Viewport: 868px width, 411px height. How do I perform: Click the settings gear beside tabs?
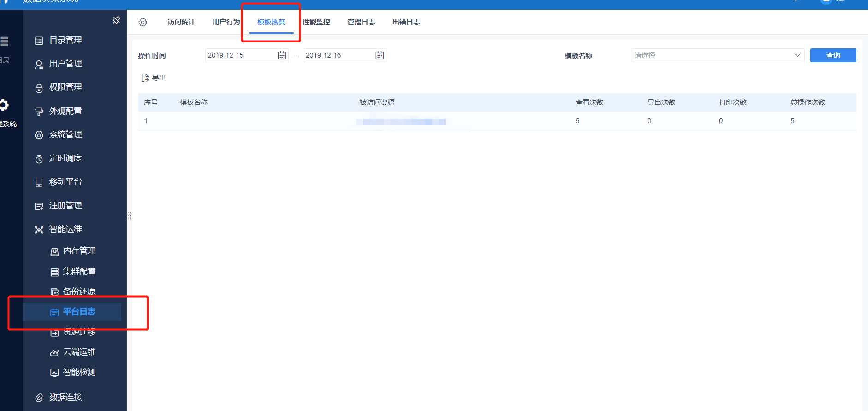click(x=143, y=22)
